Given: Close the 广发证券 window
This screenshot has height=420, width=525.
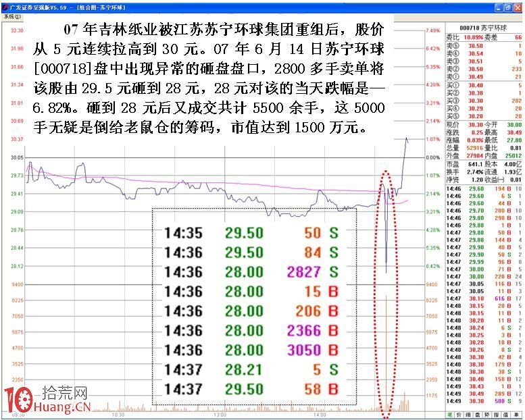Looking at the screenshot, I should (x=518, y=7).
